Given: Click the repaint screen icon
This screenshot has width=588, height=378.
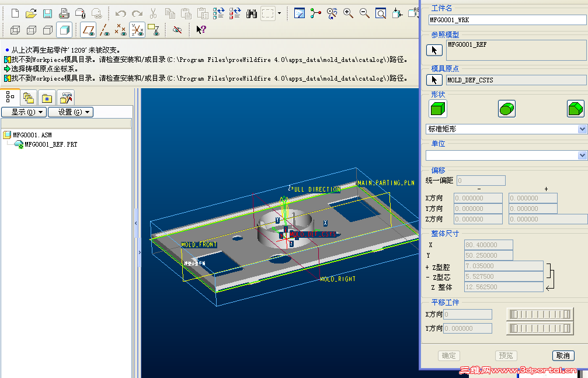Looking at the screenshot, I should [299, 13].
